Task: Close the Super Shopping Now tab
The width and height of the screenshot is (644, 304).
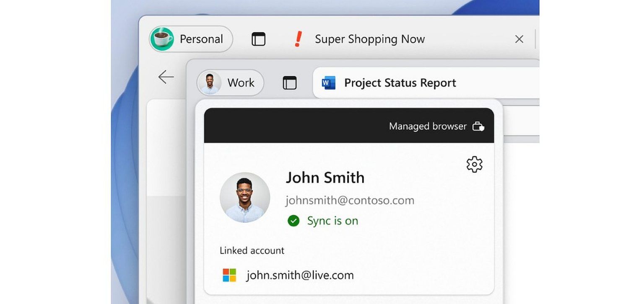Action: pos(519,39)
